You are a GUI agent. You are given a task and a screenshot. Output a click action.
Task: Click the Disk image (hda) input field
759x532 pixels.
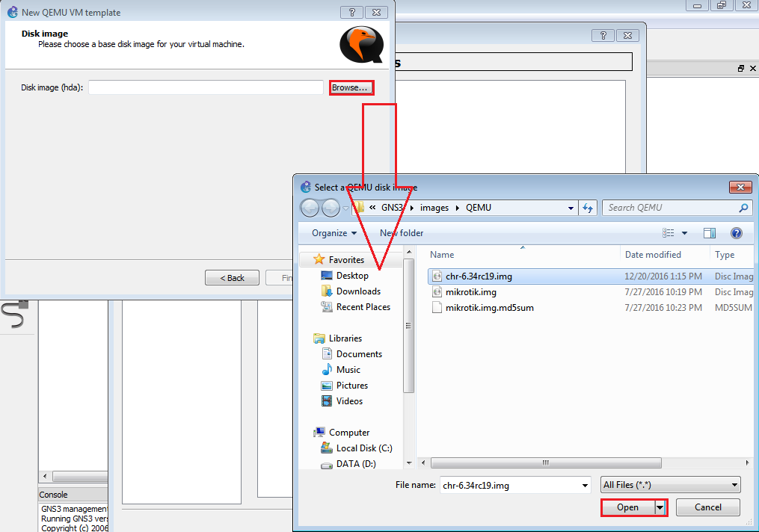206,87
